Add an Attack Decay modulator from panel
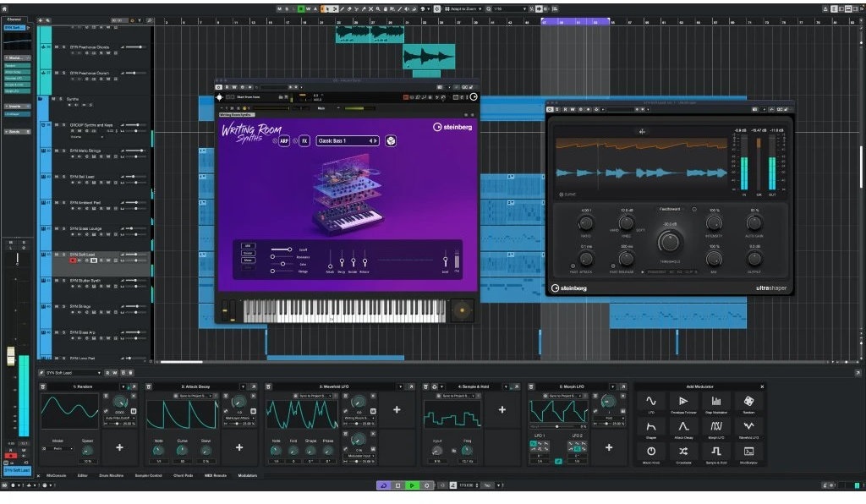Image resolution: width=866 pixels, height=504 pixels. click(x=683, y=427)
